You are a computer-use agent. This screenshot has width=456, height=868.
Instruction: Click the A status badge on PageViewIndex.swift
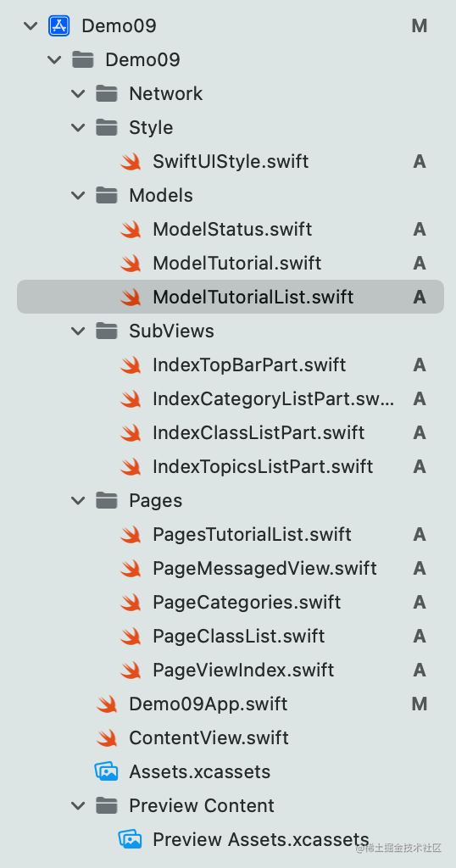[420, 670]
